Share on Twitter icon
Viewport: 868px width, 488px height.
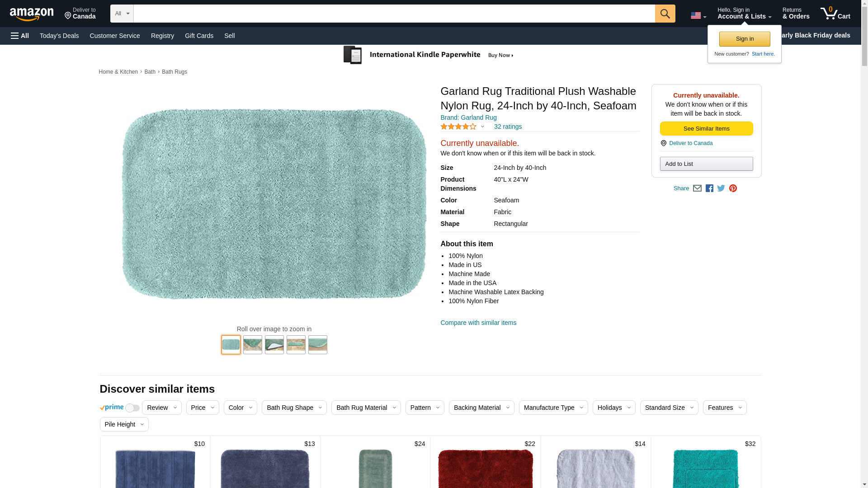coord(721,188)
